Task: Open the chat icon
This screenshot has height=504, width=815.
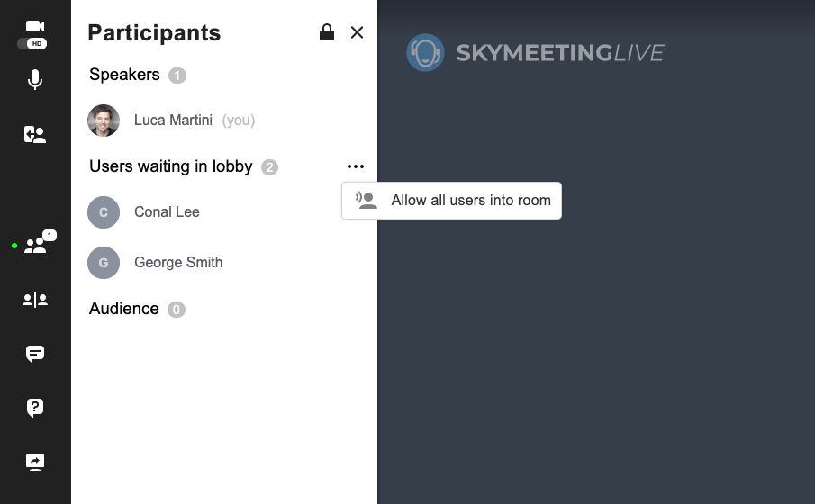Action: 35,354
